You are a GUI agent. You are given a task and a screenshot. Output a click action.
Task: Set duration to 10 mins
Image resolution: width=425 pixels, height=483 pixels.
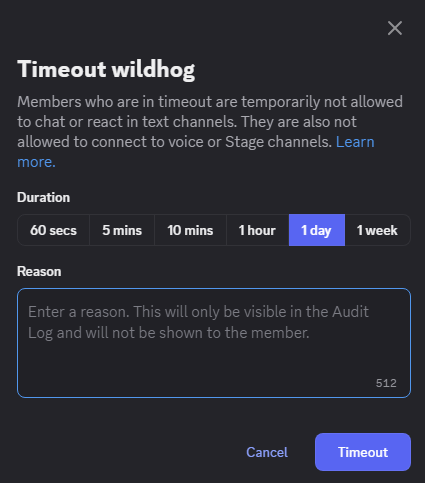point(190,230)
